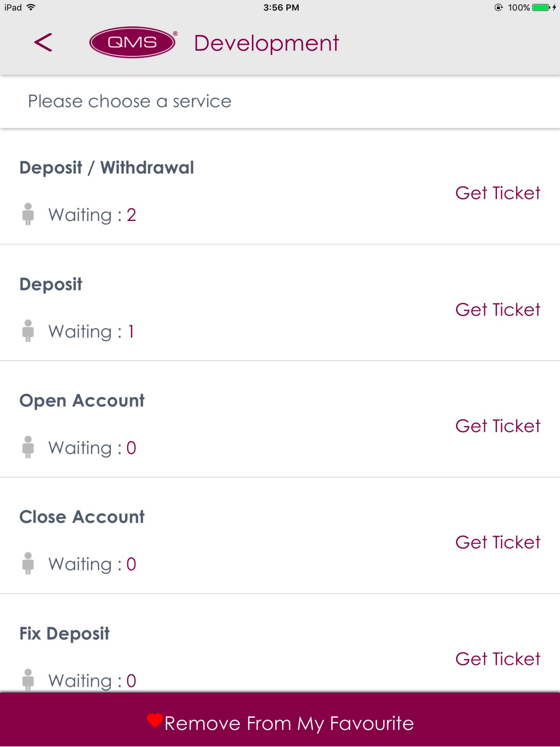Click person icon beside Deposit / Withdrawal waiting
This screenshot has width=560, height=747.
[28, 214]
